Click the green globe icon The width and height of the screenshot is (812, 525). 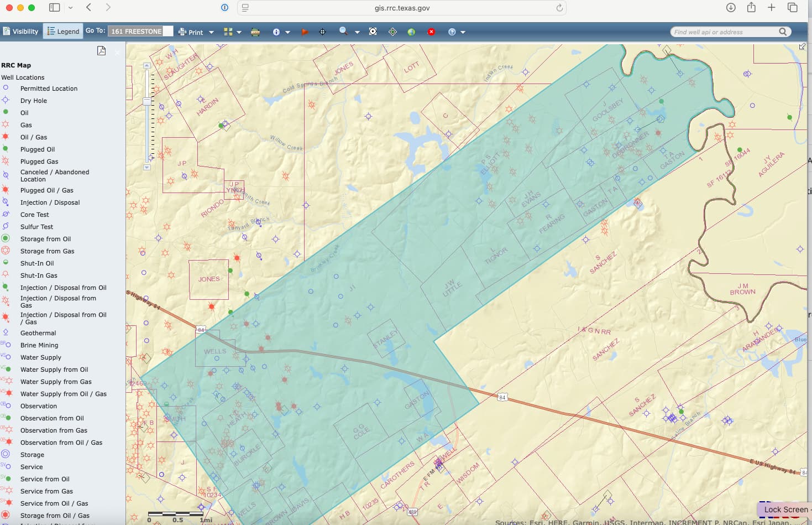pyautogui.click(x=411, y=32)
